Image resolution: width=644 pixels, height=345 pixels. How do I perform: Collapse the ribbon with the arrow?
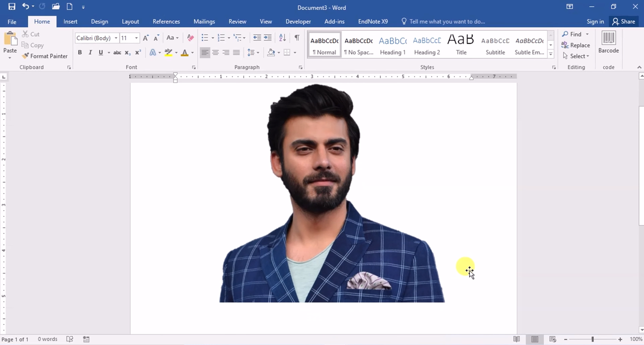639,67
